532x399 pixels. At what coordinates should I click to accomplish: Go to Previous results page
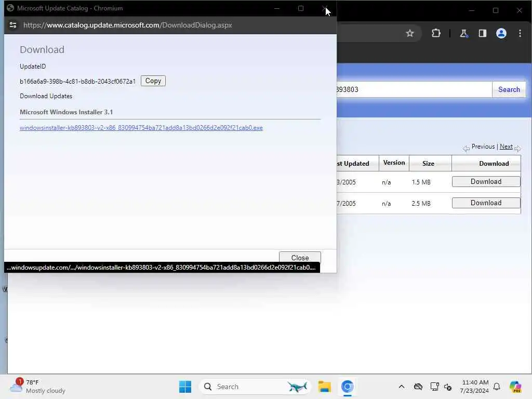point(483,147)
